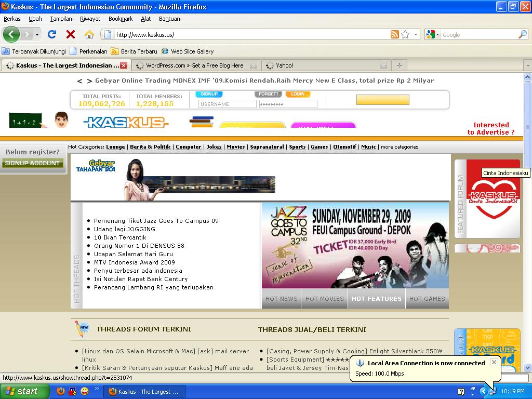Bookmark this page with the star icon
The height and width of the screenshot is (399, 532).
tap(405, 34)
